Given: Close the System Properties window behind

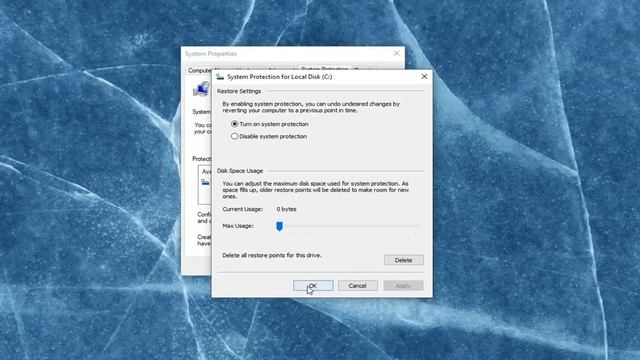Looking at the screenshot, I should (396, 53).
